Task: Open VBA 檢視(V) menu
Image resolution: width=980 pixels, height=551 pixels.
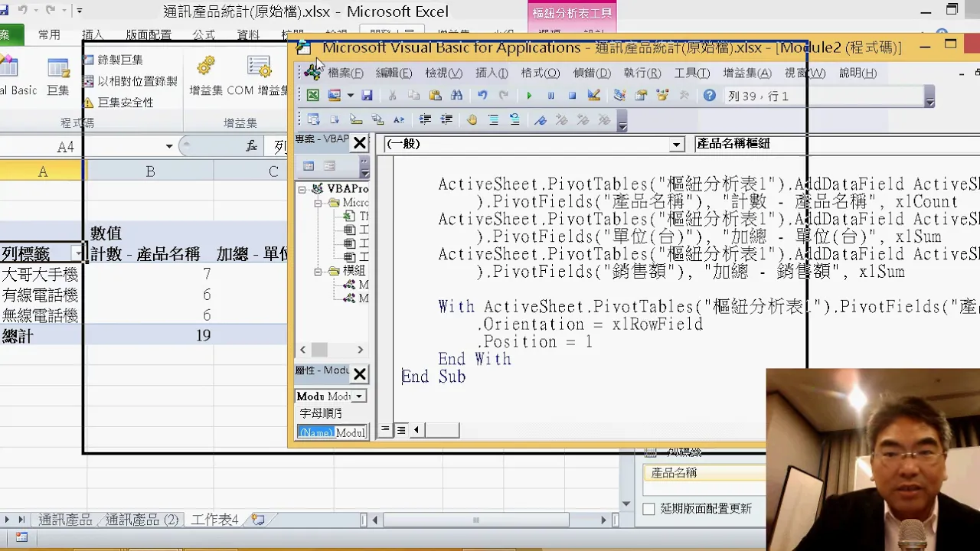Action: point(443,73)
